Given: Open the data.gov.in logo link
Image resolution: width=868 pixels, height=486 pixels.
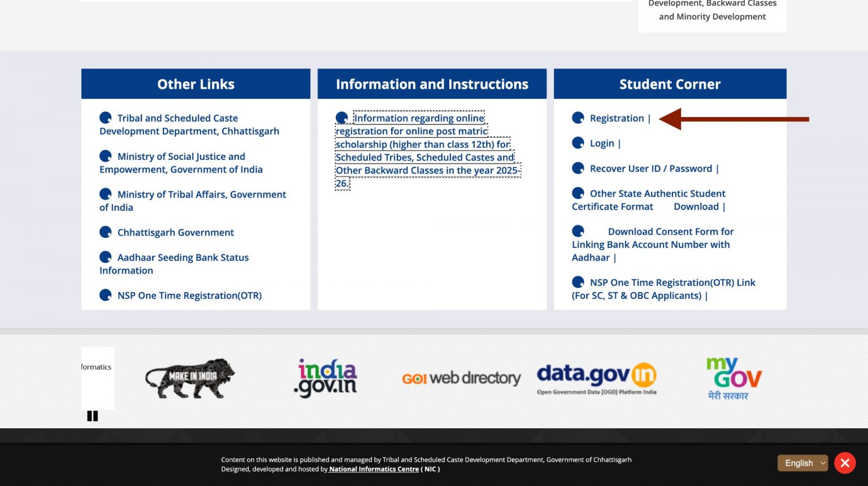Looking at the screenshot, I should [x=597, y=378].
